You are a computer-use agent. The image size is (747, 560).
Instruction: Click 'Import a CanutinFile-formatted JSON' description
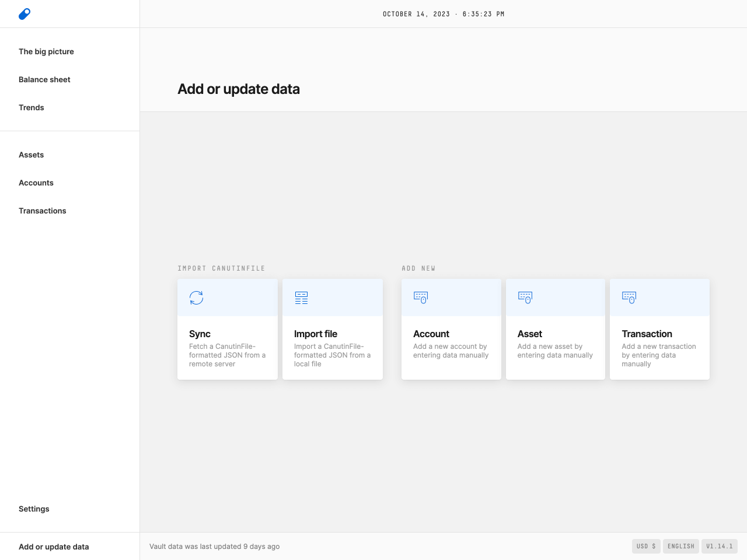(x=333, y=355)
